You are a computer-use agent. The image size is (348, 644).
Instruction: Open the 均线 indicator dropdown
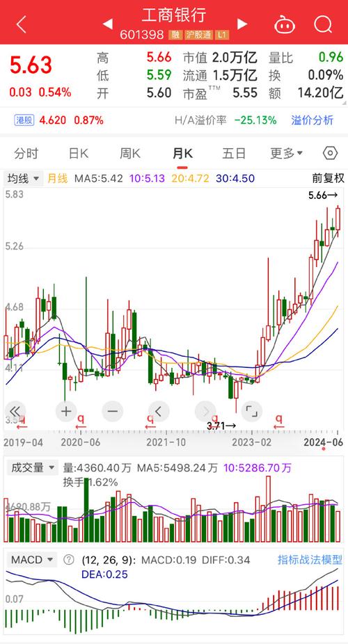(23, 179)
